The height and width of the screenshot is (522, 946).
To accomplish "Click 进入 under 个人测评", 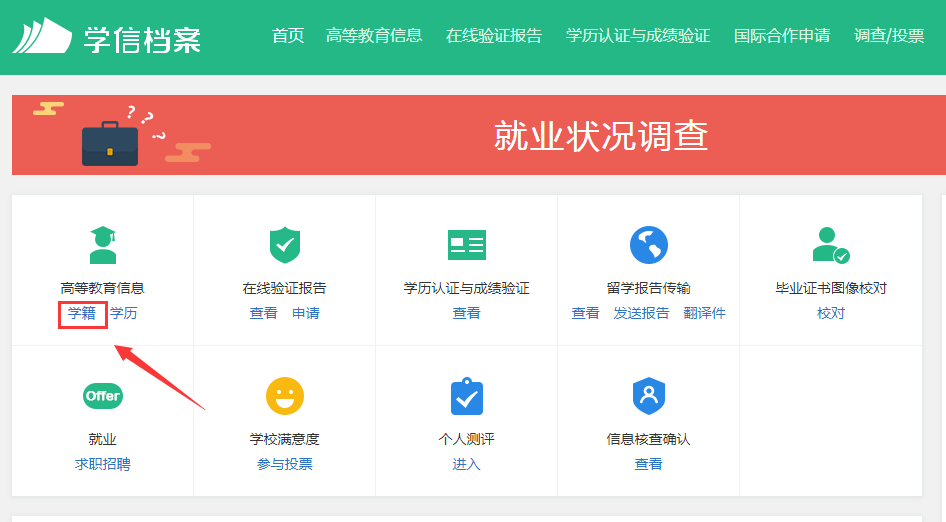I will (x=466, y=464).
